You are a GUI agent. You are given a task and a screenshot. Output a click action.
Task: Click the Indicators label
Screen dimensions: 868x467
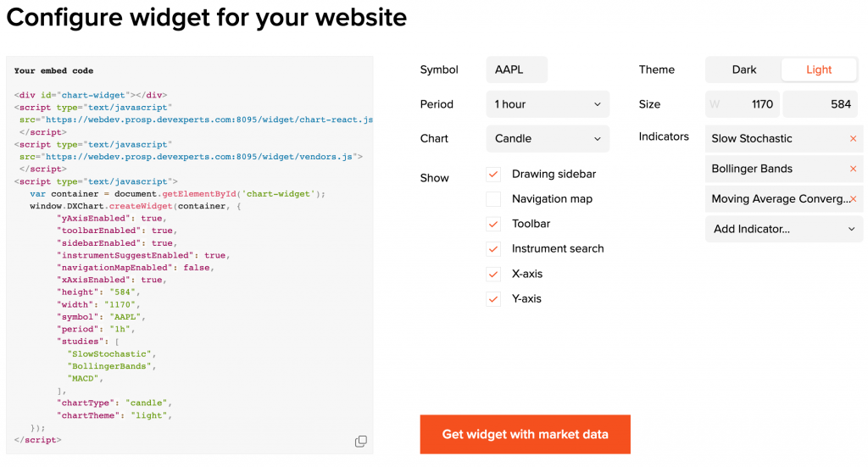664,136
